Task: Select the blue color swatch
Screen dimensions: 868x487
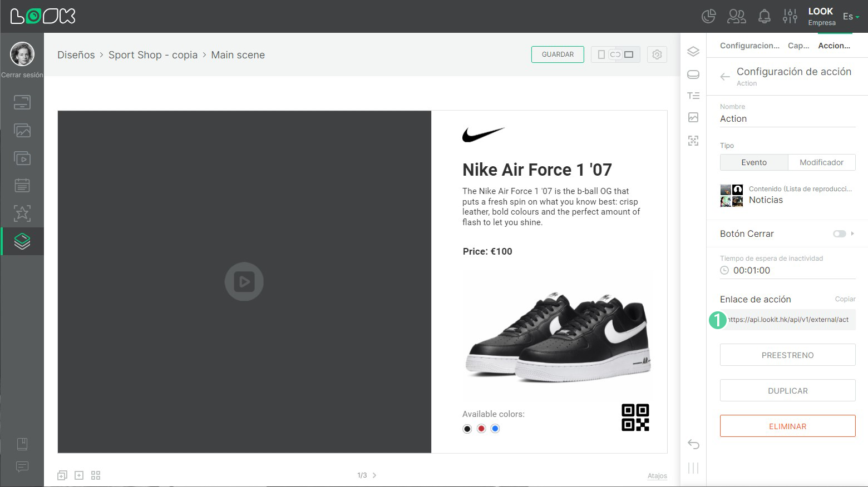Action: (x=495, y=429)
